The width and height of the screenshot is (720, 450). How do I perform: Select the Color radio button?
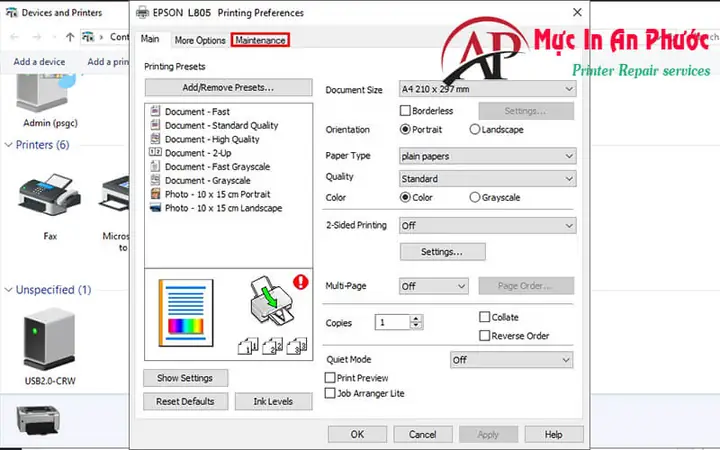click(x=405, y=197)
